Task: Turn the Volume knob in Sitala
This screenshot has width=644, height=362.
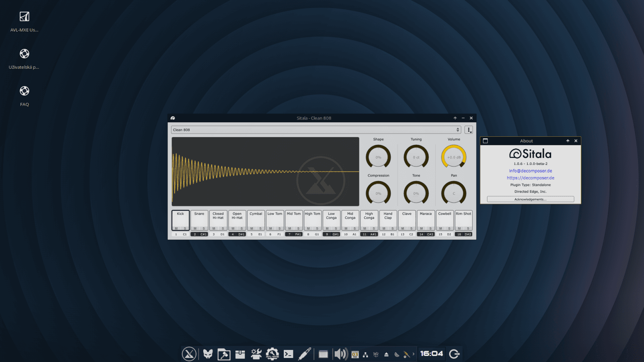Action: pyautogui.click(x=454, y=157)
